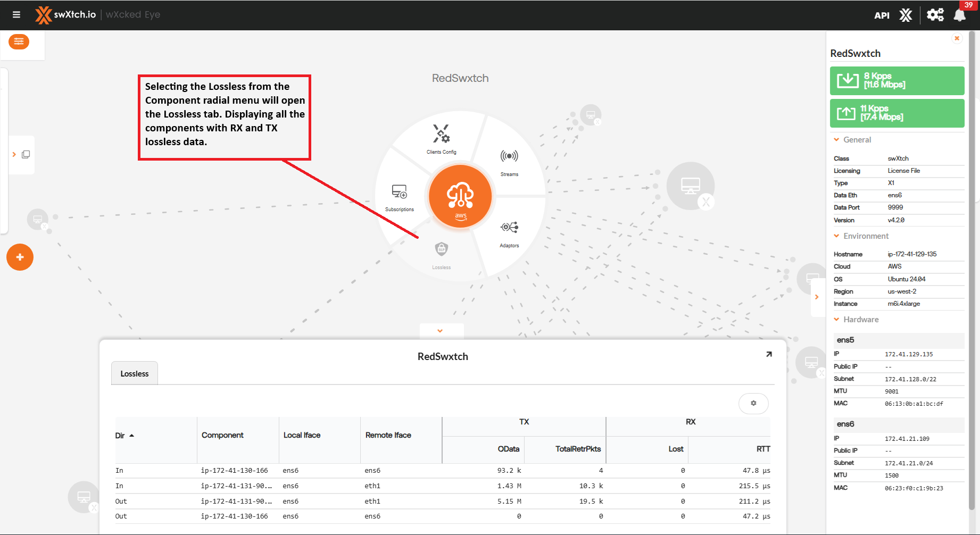Collapse the General section
Image resolution: width=980 pixels, height=535 pixels.
click(837, 140)
